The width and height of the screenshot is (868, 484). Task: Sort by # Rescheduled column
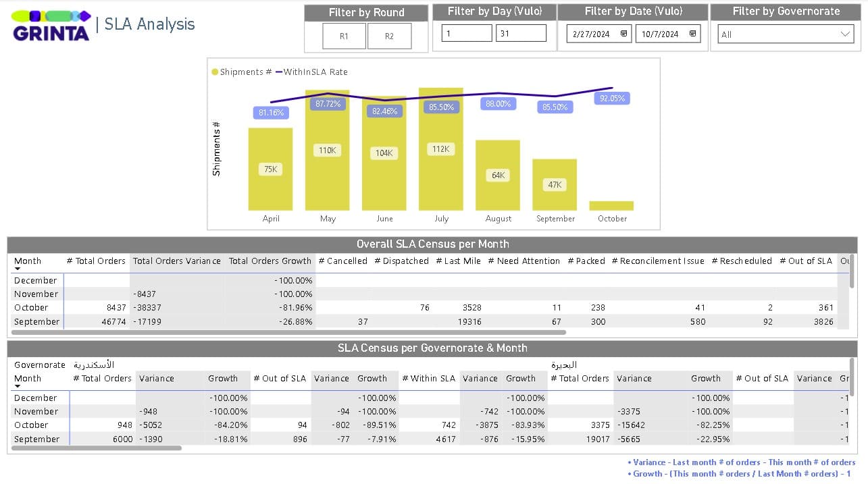(x=742, y=261)
